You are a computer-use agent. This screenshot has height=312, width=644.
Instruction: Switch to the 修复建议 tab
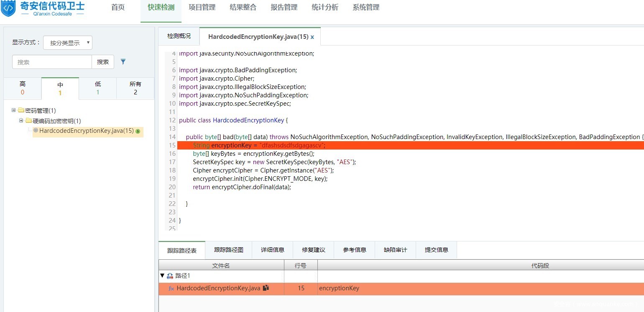coord(314,250)
